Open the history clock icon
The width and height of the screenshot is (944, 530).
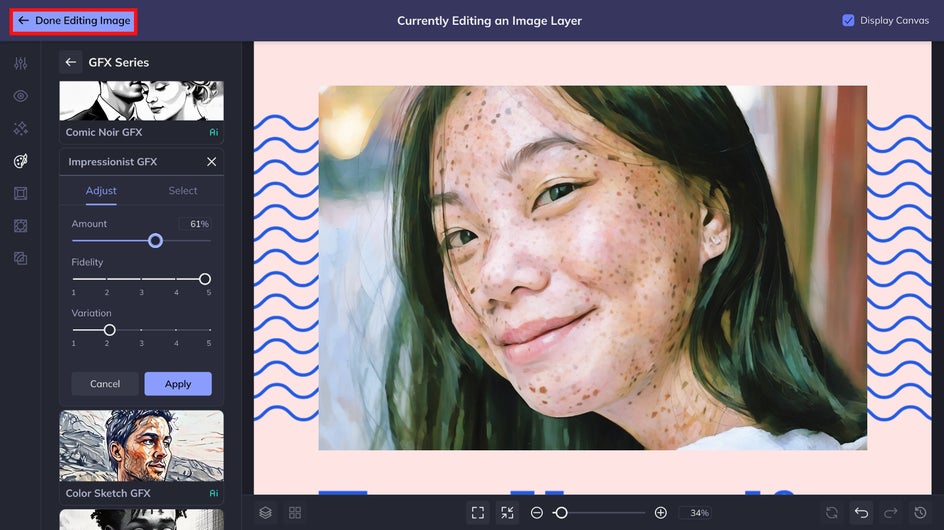(921, 513)
